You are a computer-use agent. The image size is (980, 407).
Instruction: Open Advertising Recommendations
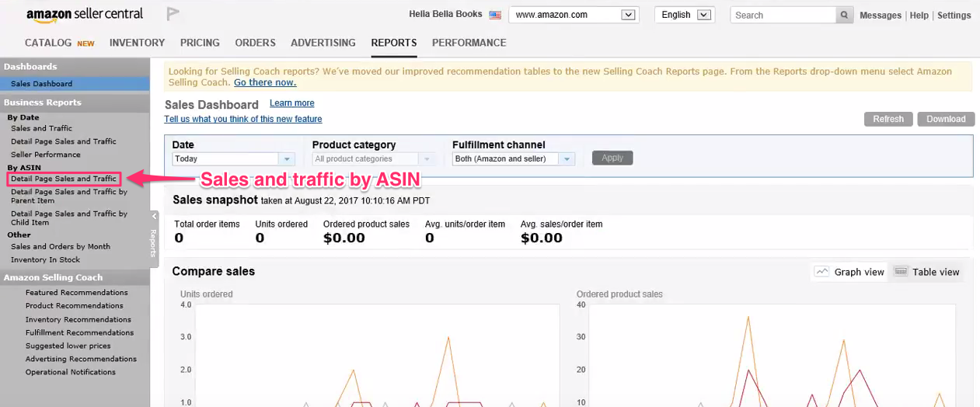(x=81, y=359)
